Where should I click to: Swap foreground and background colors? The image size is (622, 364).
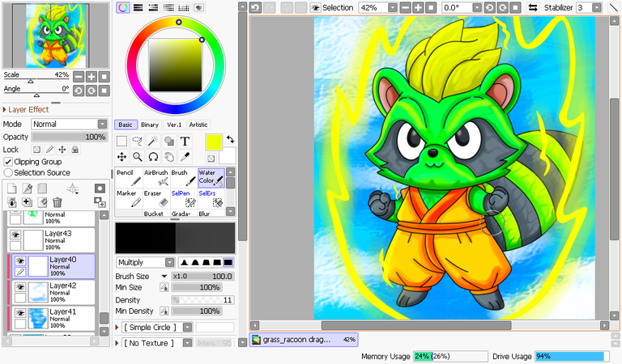231,139
